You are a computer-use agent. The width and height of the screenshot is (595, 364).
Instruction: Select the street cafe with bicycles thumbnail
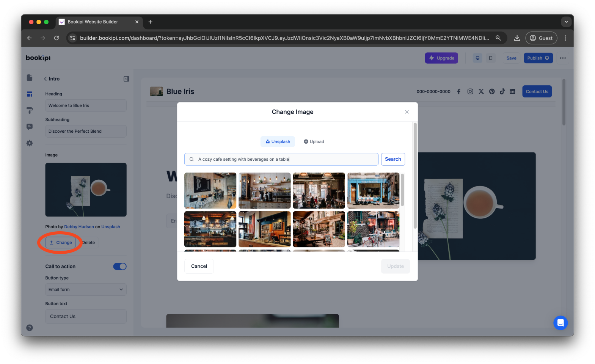coord(373,229)
